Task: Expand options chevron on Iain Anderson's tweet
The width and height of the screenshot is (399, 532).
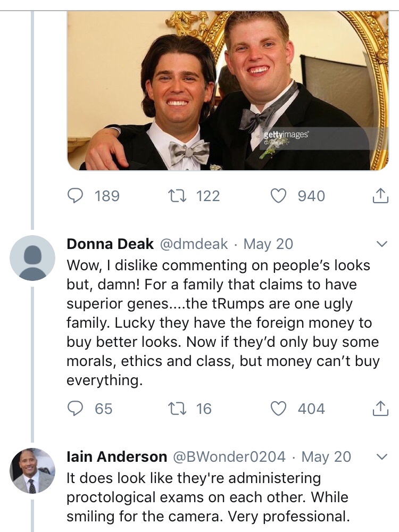Action: 381,457
